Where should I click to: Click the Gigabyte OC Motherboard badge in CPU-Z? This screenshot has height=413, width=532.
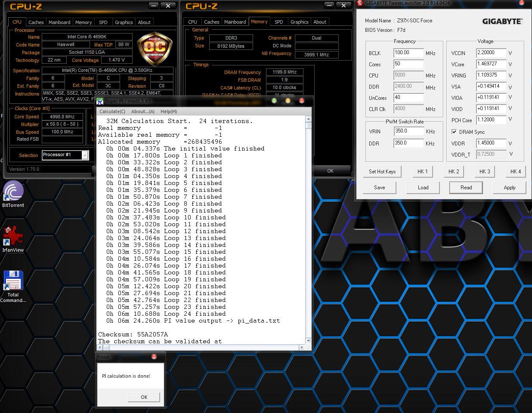pyautogui.click(x=155, y=49)
